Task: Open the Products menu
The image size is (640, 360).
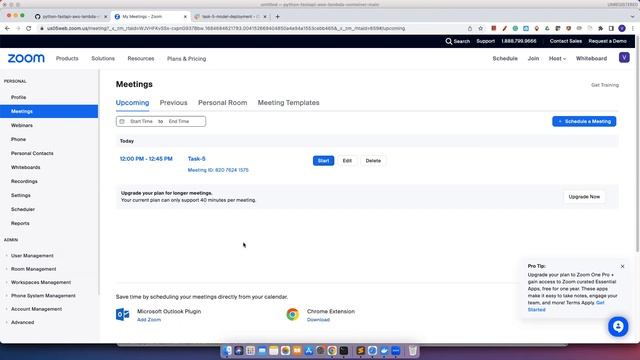Action: (x=67, y=58)
